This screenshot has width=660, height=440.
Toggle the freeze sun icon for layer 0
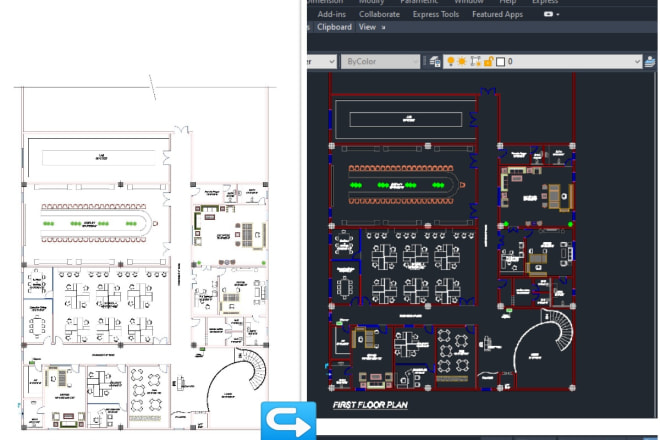(x=462, y=61)
